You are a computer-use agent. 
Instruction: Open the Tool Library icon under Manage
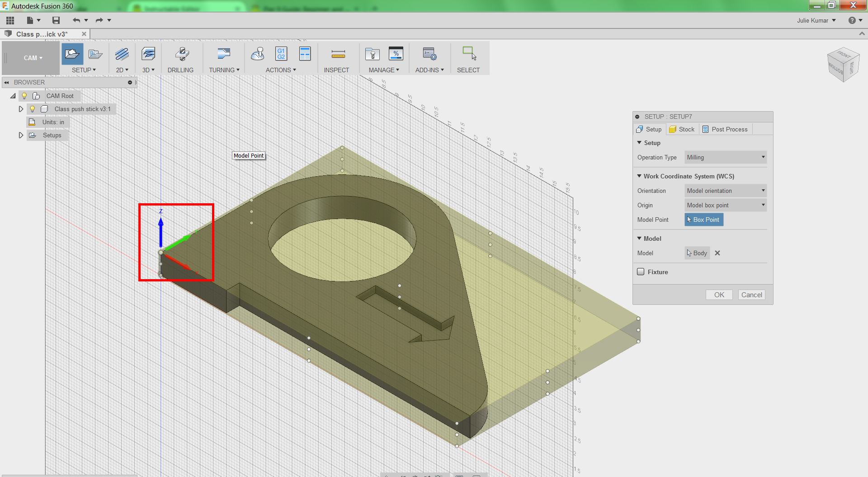coord(372,54)
